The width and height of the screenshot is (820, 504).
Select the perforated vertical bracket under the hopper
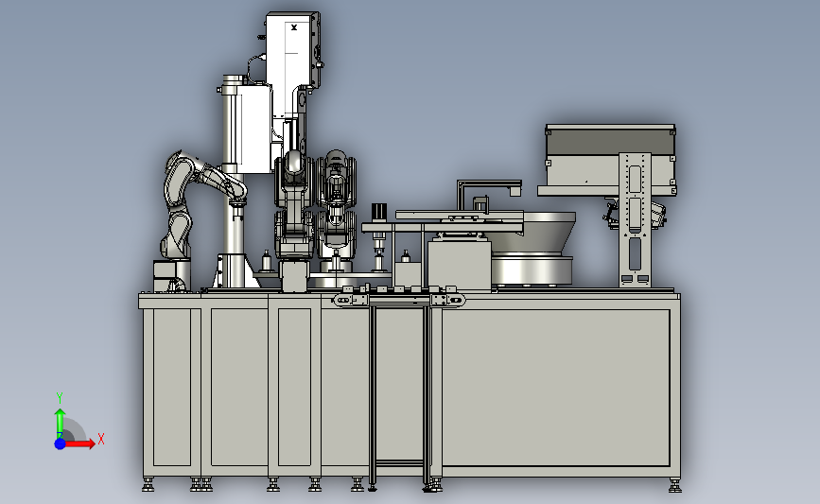(635, 219)
